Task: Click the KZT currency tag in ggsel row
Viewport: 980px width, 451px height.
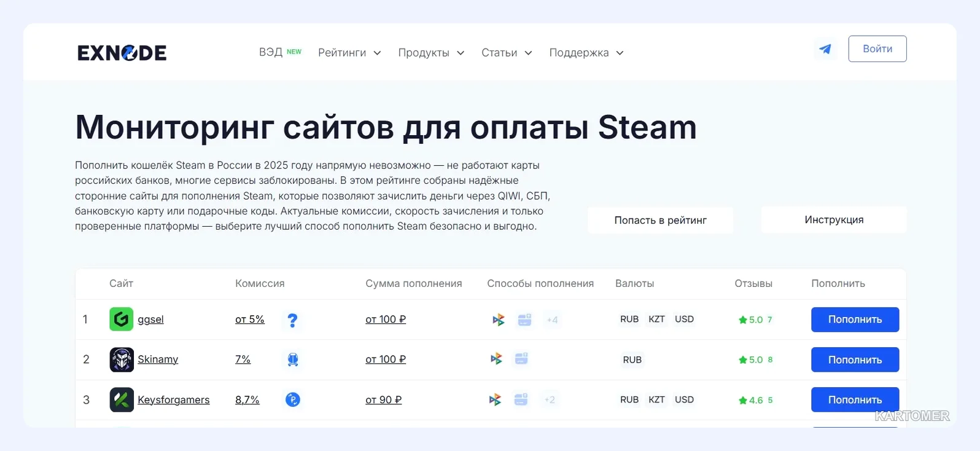Action: tap(656, 320)
